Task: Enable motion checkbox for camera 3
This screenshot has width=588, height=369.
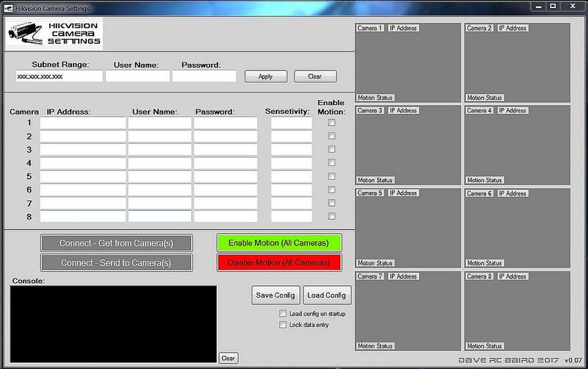Action: pyautogui.click(x=331, y=149)
